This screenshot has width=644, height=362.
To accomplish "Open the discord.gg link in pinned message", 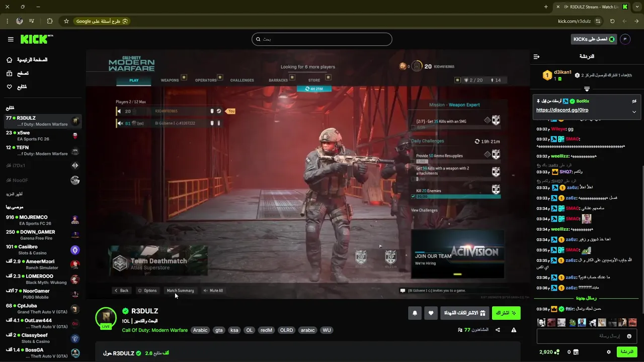I will (x=562, y=110).
